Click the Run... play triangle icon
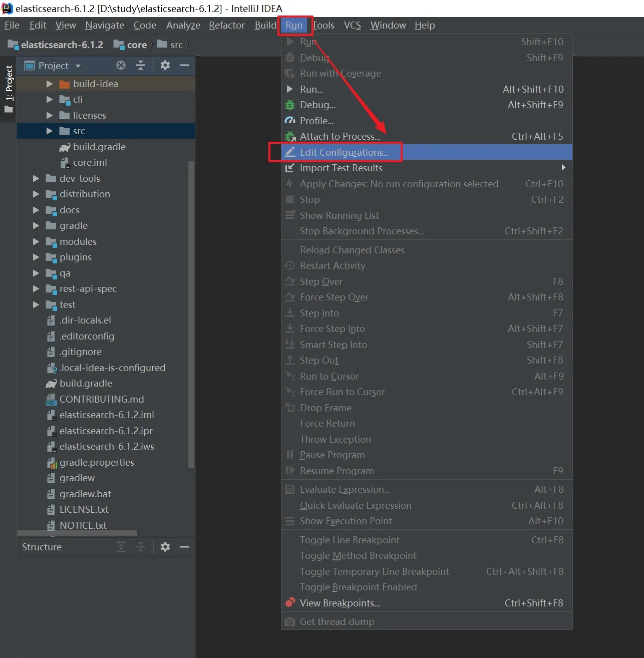The height and width of the screenshot is (658, 644). [290, 89]
